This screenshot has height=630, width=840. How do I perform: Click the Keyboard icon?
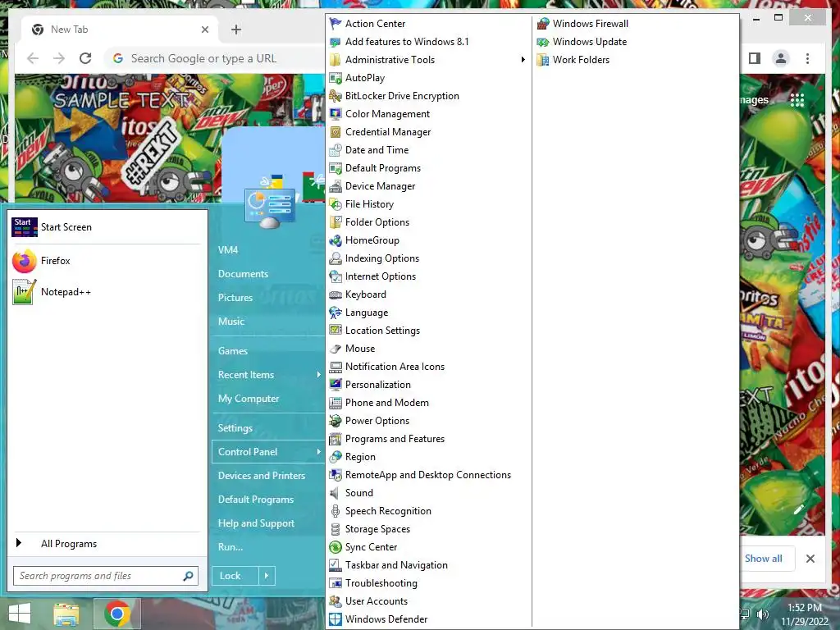tap(336, 294)
